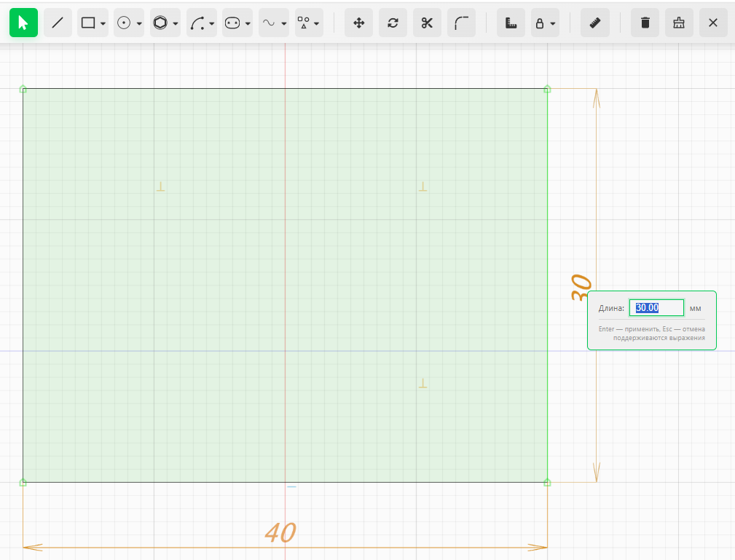Select the rectangle's bottom-right corner point

pos(547,482)
